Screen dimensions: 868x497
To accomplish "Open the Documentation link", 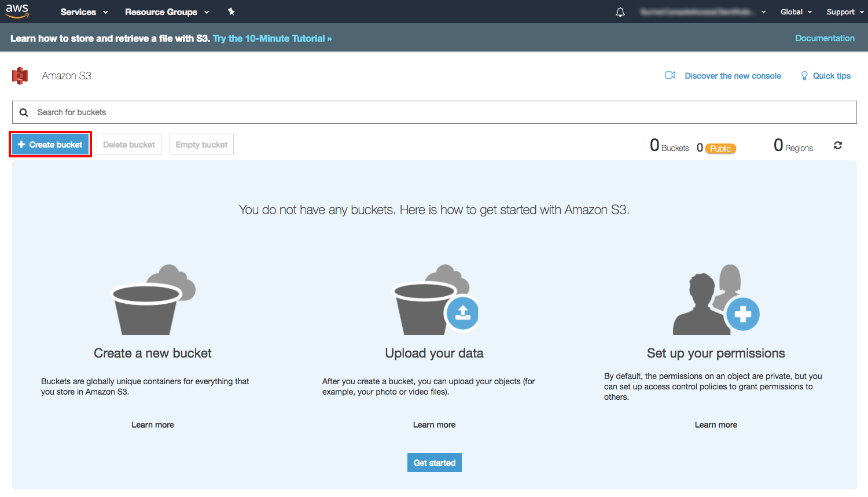I will (825, 38).
